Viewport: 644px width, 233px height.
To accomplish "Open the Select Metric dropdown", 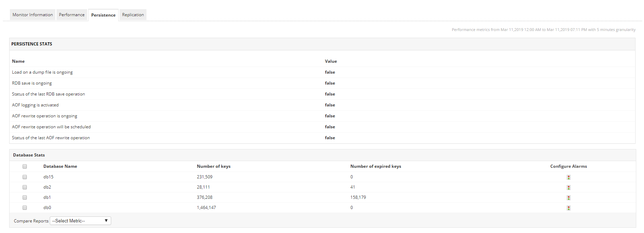I will tap(80, 221).
